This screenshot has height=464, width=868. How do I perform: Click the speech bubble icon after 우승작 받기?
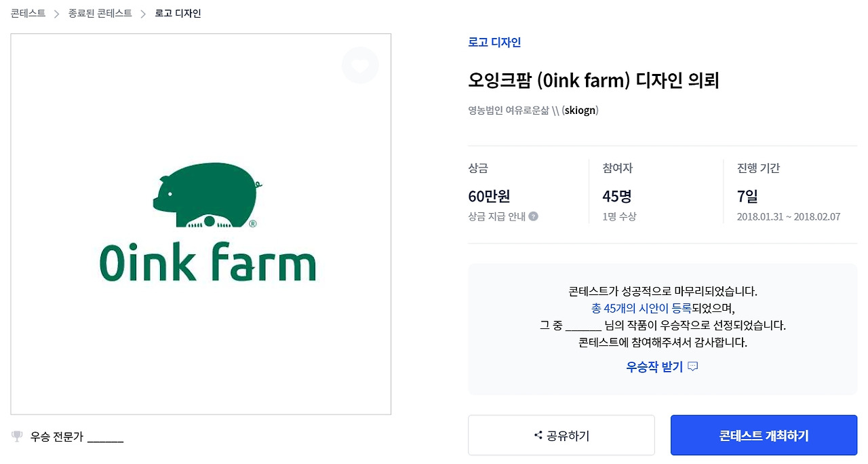[x=692, y=367]
